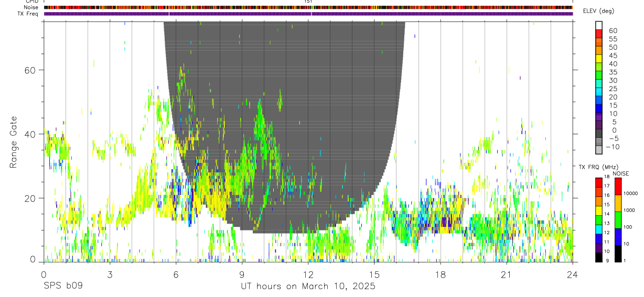The height and width of the screenshot is (297, 644).
Task: Click Range Gate tick label 60
Action: click(x=31, y=70)
